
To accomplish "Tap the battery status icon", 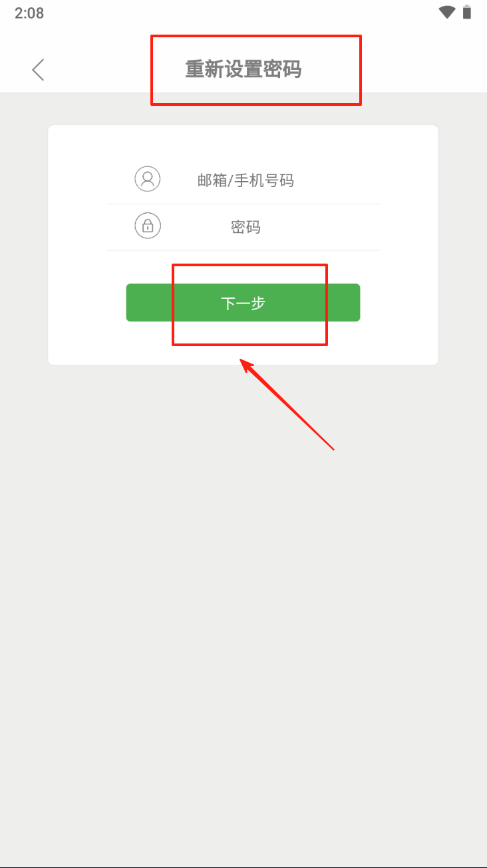I will 467,12.
